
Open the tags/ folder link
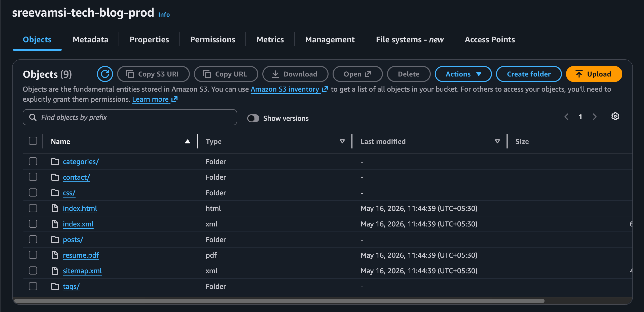[x=71, y=286]
